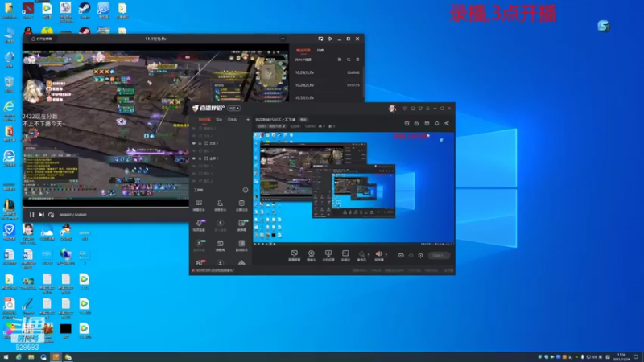Add a camera source from the bottom toolbar
This screenshot has width=644, height=362.
[312, 256]
